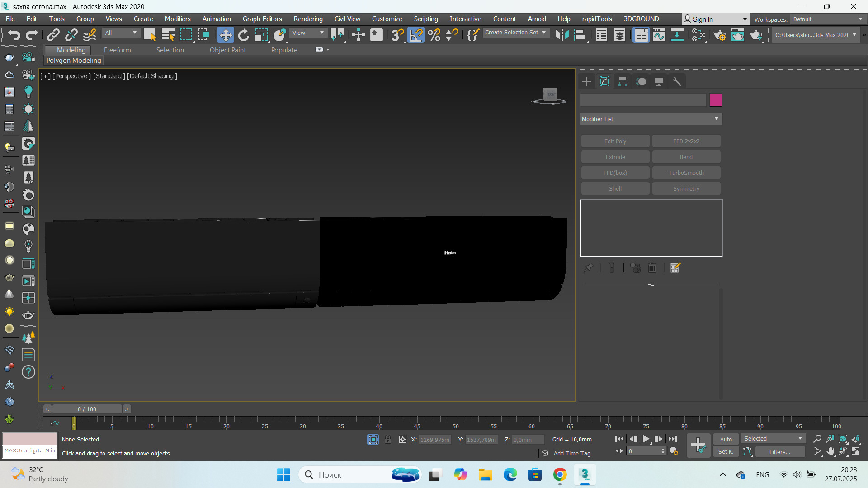The height and width of the screenshot is (488, 868).
Task: Click the Link selection chain icon
Action: [53, 35]
